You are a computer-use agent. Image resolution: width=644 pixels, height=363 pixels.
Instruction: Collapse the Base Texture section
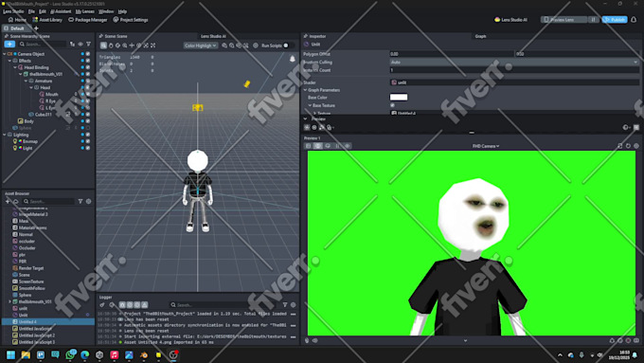(310, 105)
